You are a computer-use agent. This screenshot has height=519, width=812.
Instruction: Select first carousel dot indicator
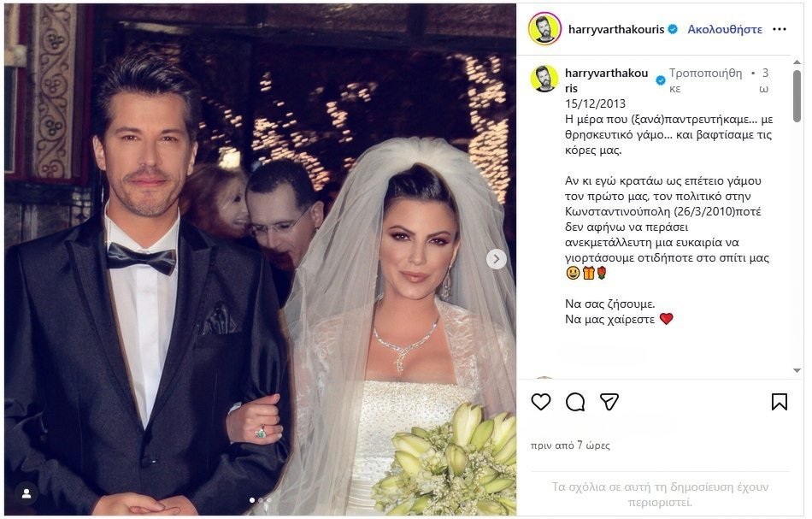pyautogui.click(x=252, y=500)
